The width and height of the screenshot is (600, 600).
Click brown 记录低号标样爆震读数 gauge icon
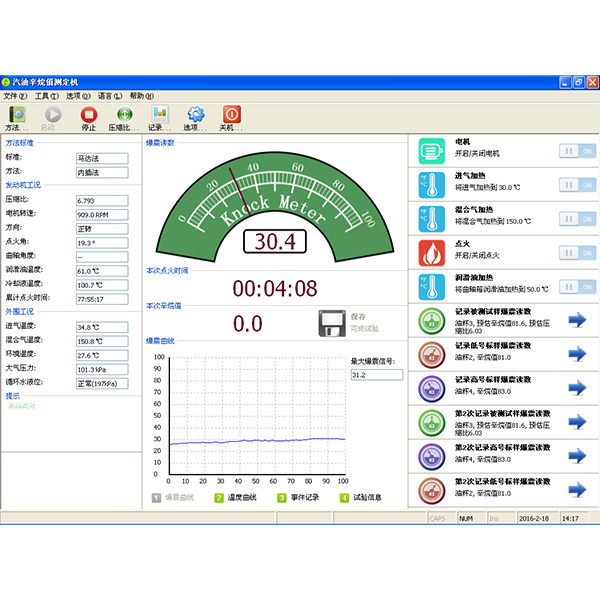[x=432, y=355]
